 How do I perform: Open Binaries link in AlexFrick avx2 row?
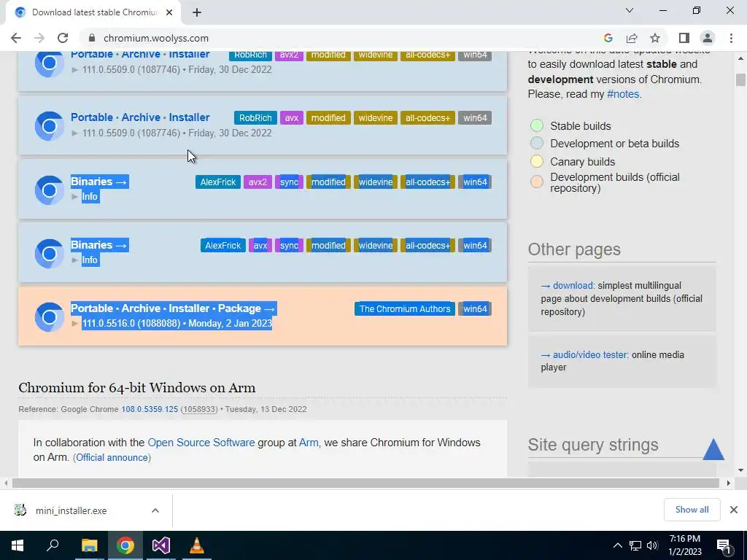coord(99,182)
